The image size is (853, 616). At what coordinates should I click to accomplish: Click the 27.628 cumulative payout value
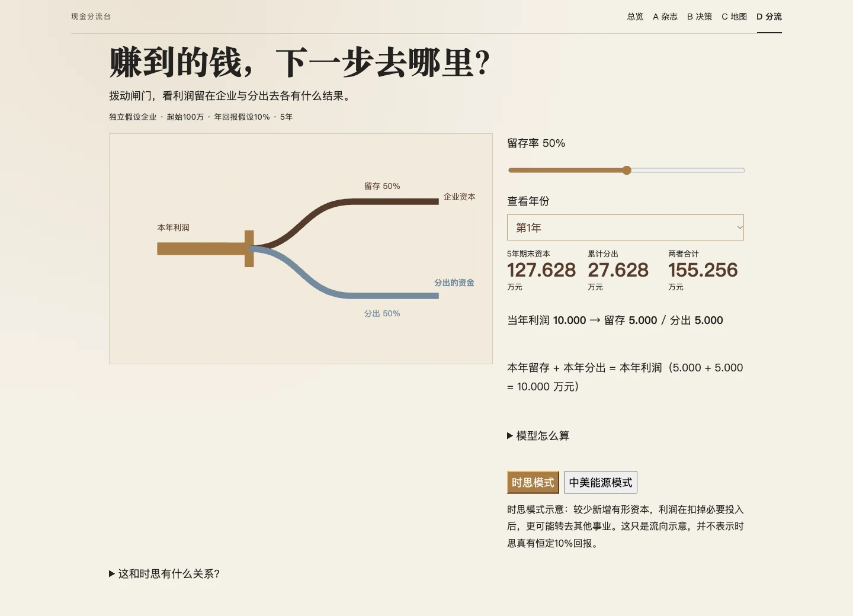618,270
